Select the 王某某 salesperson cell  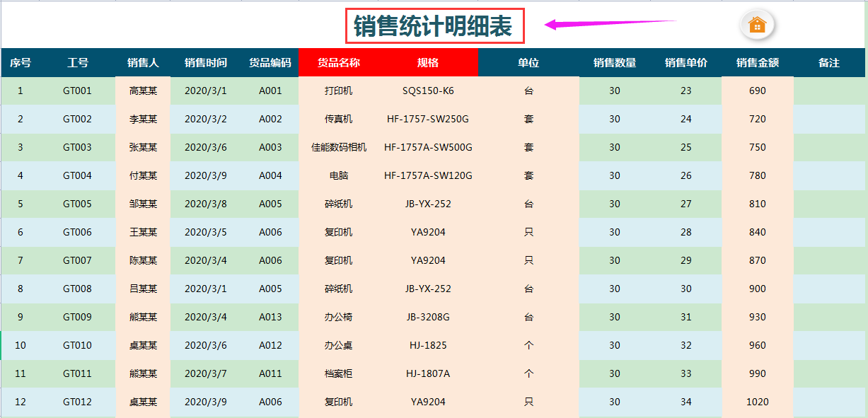click(143, 232)
